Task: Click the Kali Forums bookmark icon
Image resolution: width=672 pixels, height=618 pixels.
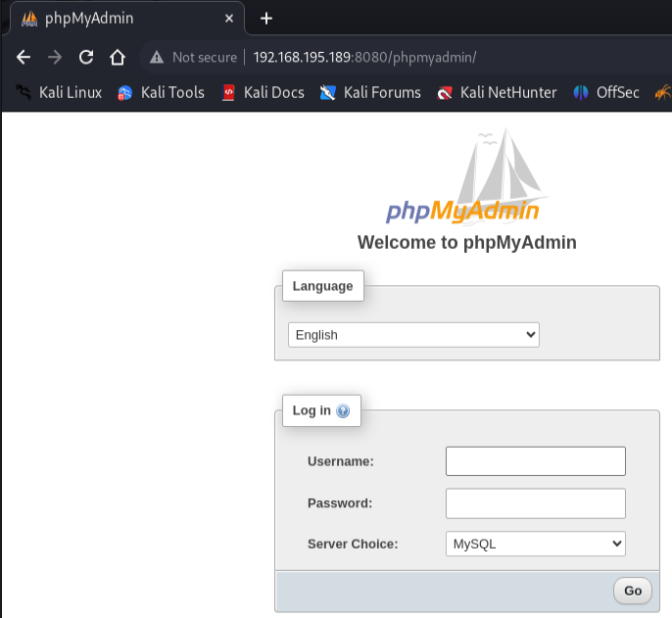Action: pyautogui.click(x=327, y=93)
